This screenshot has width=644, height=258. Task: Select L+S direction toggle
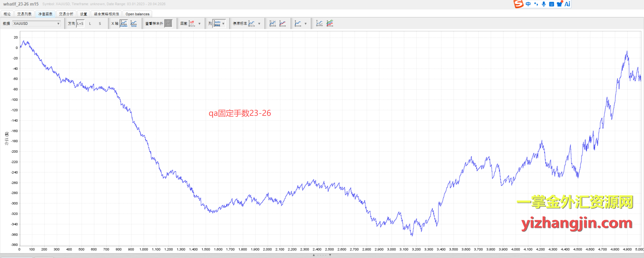(80, 23)
